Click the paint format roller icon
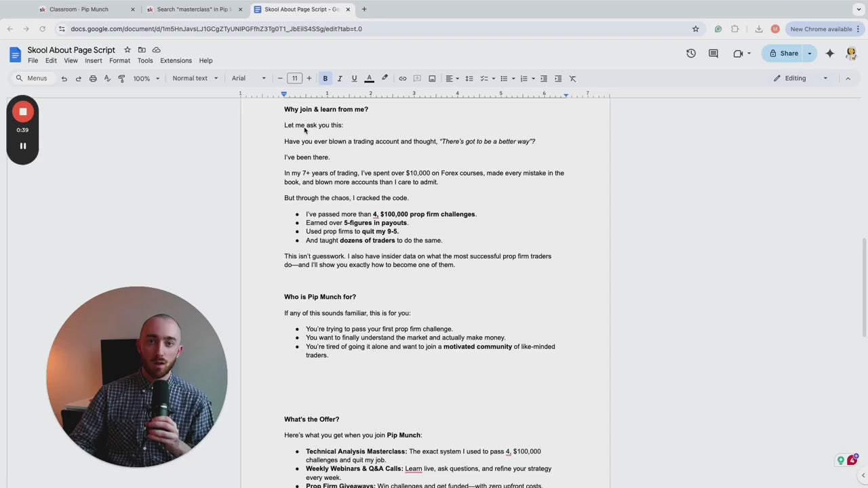Viewport: 868px width, 488px height. (121, 79)
